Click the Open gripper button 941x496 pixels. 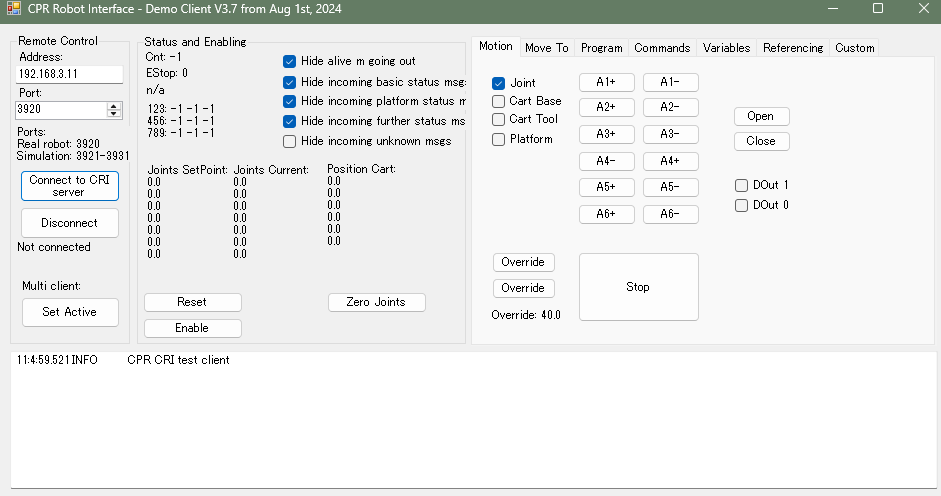coord(760,116)
